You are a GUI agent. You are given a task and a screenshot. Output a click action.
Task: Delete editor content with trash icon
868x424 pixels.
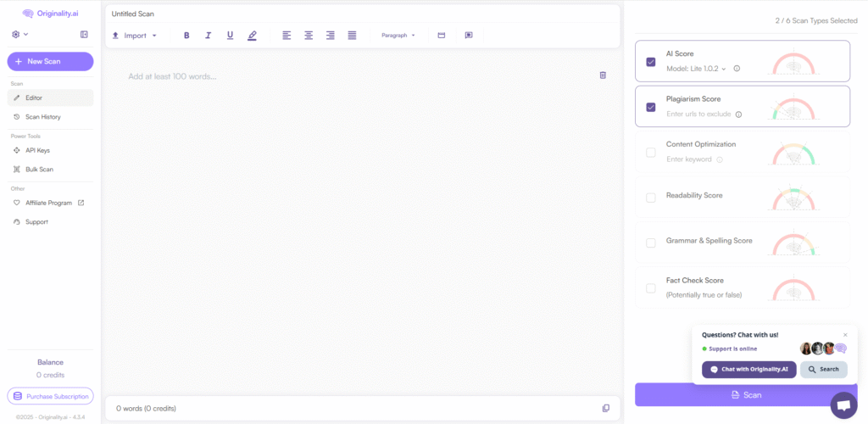pos(603,75)
